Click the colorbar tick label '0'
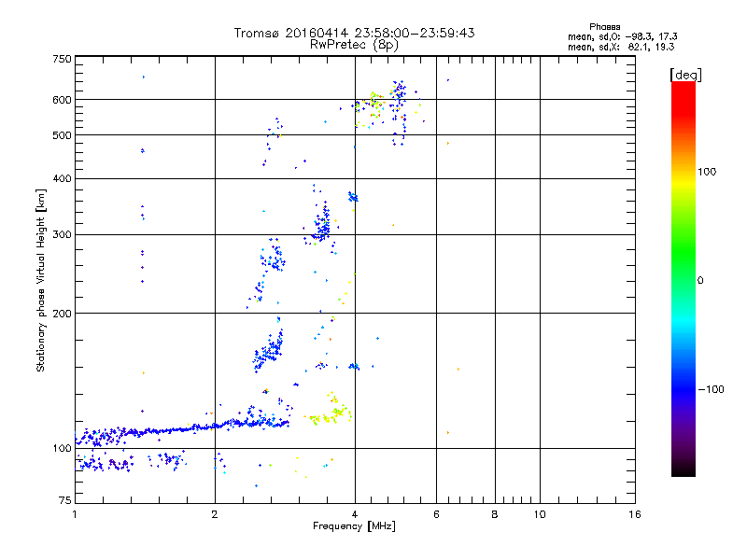The image size is (747, 560). 700,281
